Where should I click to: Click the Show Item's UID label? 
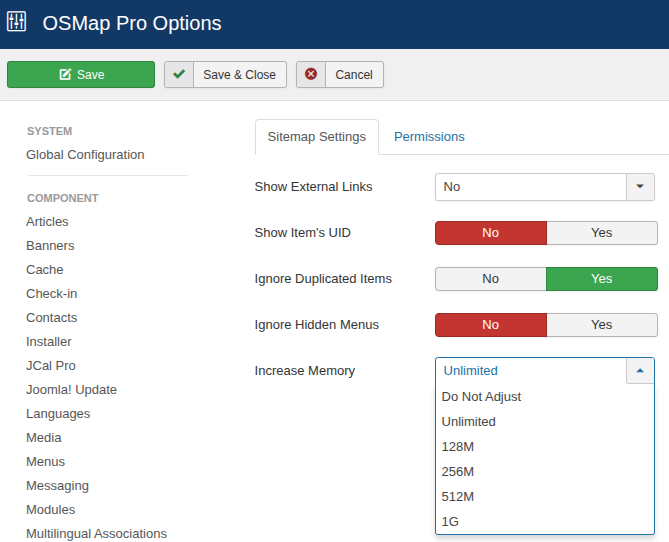(x=303, y=233)
